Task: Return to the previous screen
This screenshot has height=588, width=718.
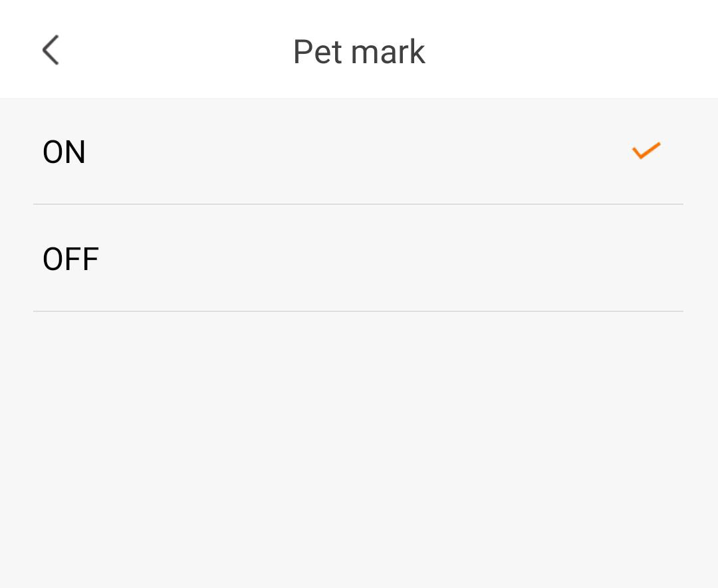Action: [51, 51]
